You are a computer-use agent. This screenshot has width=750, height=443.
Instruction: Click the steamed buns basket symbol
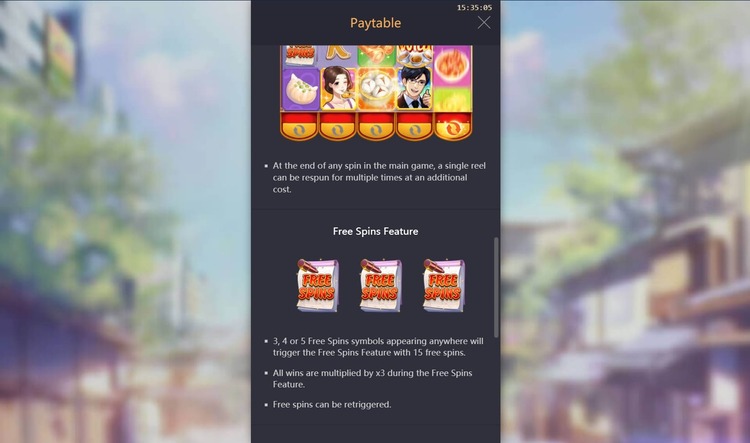[376, 89]
